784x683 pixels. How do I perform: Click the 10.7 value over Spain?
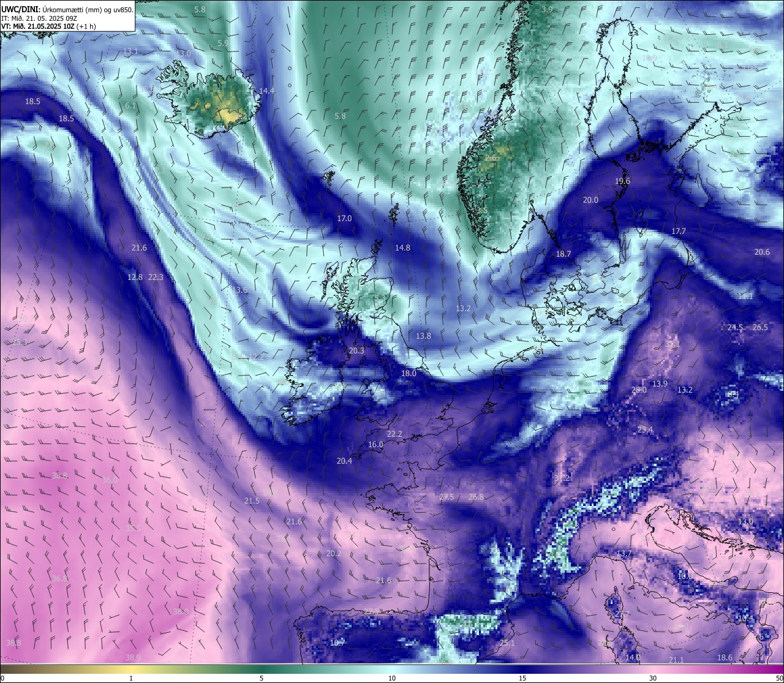[337, 643]
